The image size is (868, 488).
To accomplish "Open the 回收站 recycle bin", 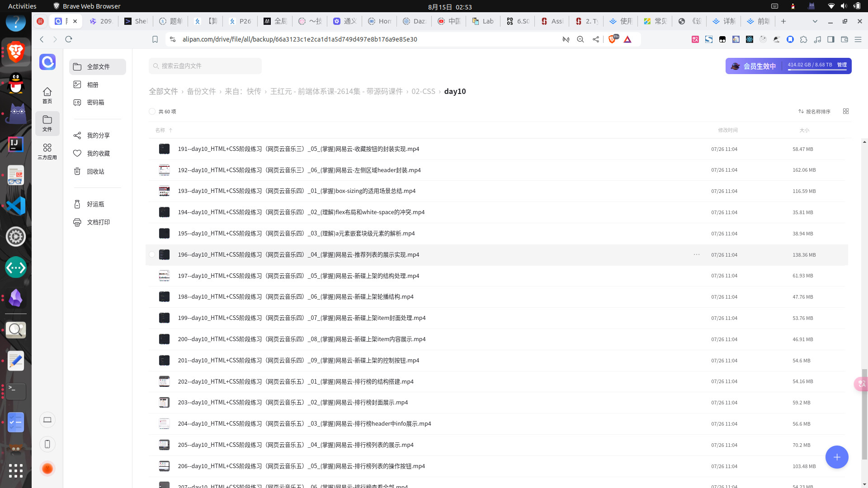I will [x=97, y=172].
